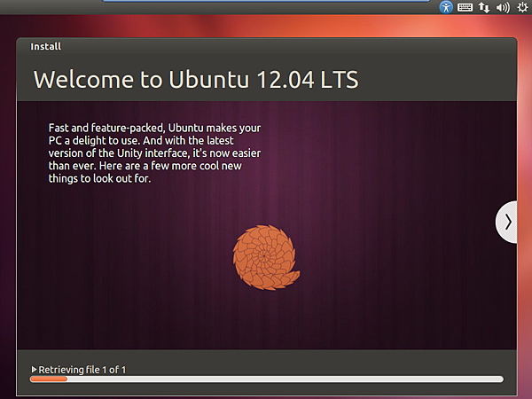Click the 'Retrieving file 1 of 1' status text
This screenshot has height=399, width=532.
coord(82,370)
